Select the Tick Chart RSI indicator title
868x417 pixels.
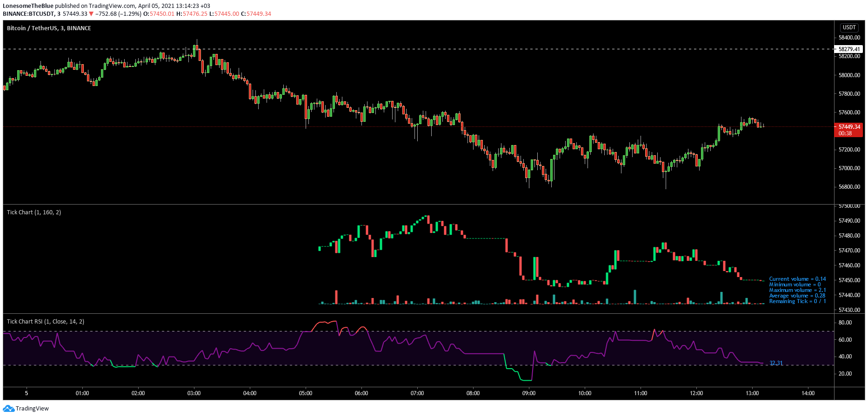(46, 322)
